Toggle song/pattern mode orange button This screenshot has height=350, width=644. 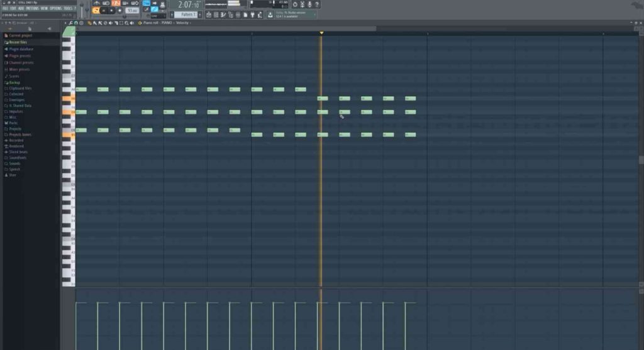pyautogui.click(x=96, y=11)
